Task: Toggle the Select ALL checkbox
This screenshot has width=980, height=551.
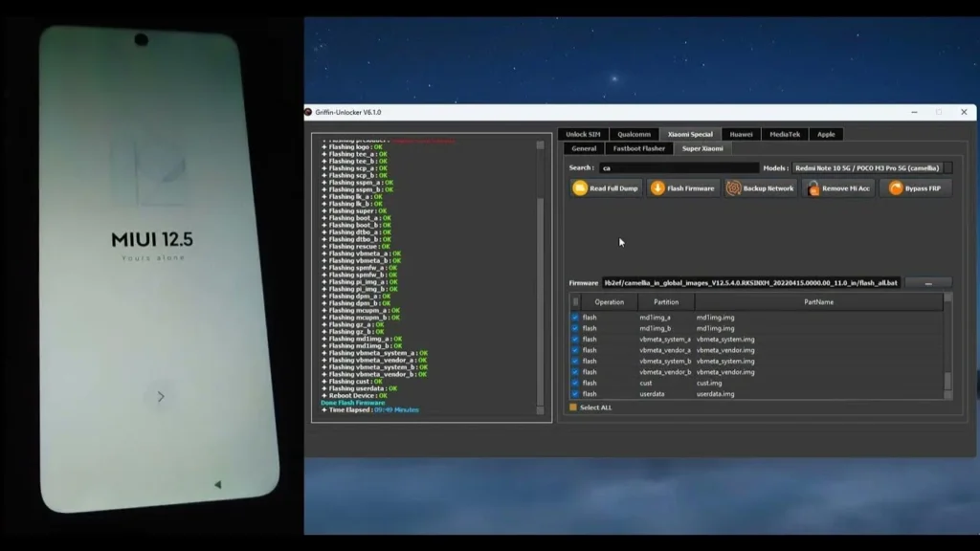Action: click(x=573, y=408)
